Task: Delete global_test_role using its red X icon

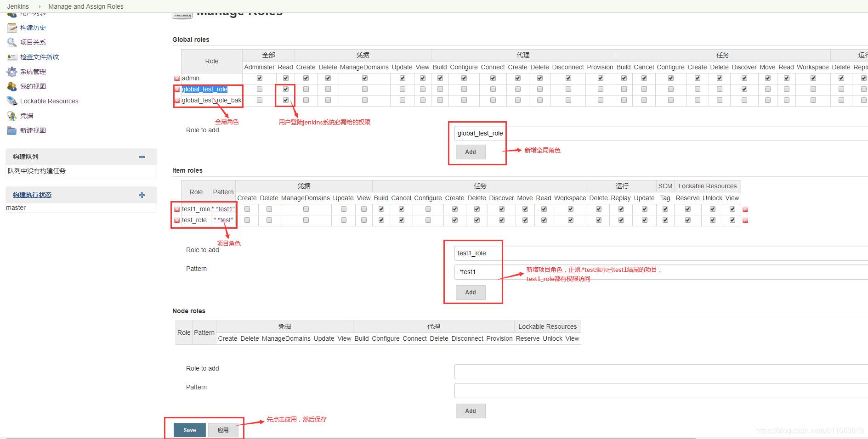Action: click(177, 90)
